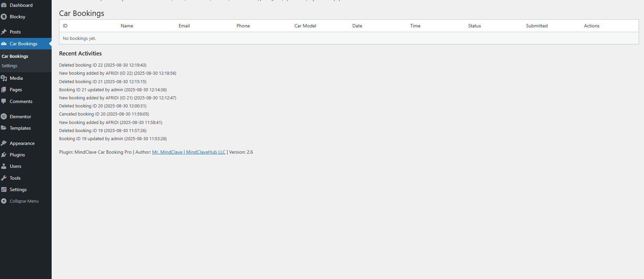Image resolution: width=644 pixels, height=279 pixels.
Task: Open the Mr. MindClave | MindClaveHub LLC link
Action: (x=188, y=152)
